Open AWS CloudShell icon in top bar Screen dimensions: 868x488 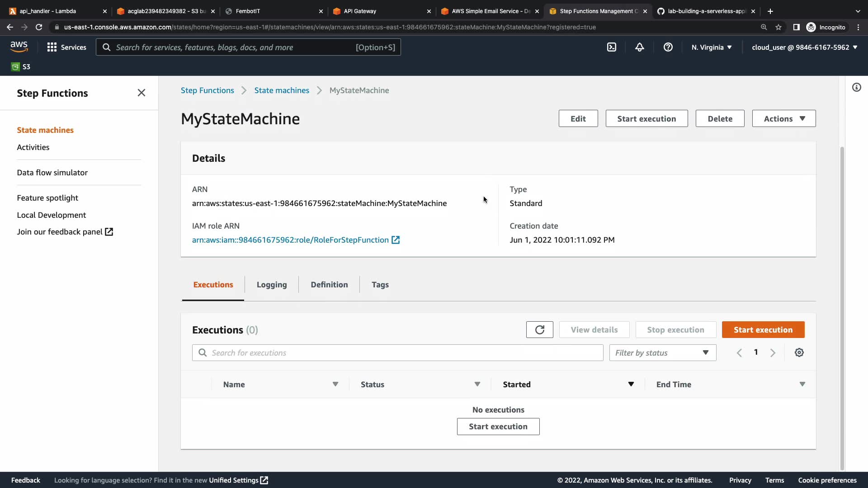611,47
